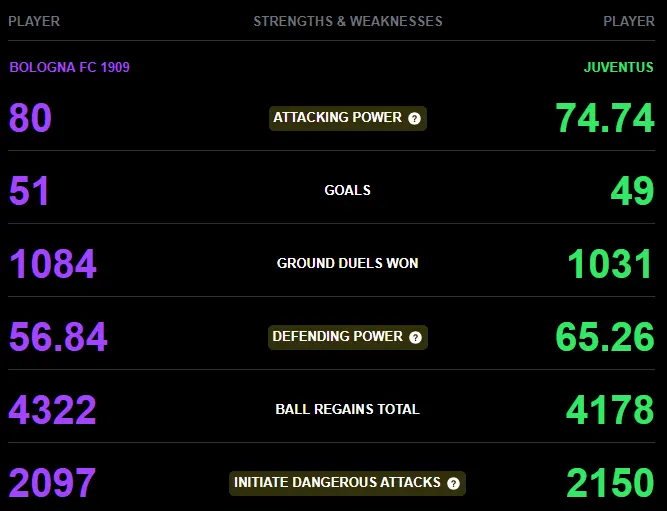Screen dimensions: 667x511
Task: Select the Attacking Power label badge
Action: (x=348, y=118)
